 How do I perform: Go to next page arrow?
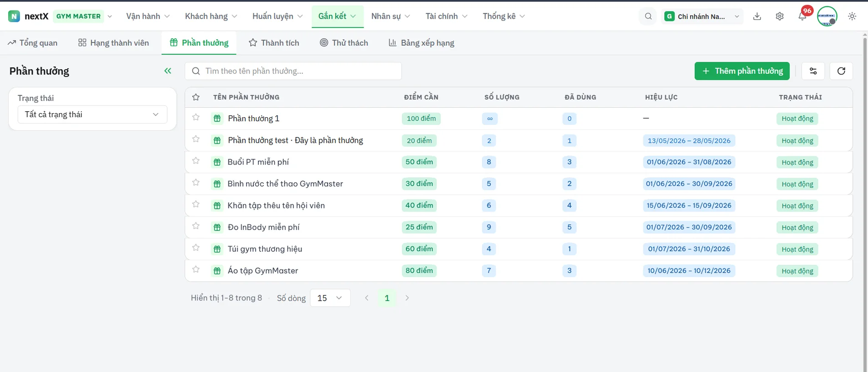[407, 298]
